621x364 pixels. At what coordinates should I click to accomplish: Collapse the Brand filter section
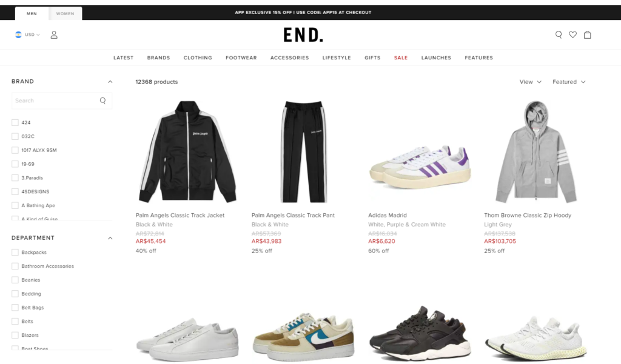point(110,82)
